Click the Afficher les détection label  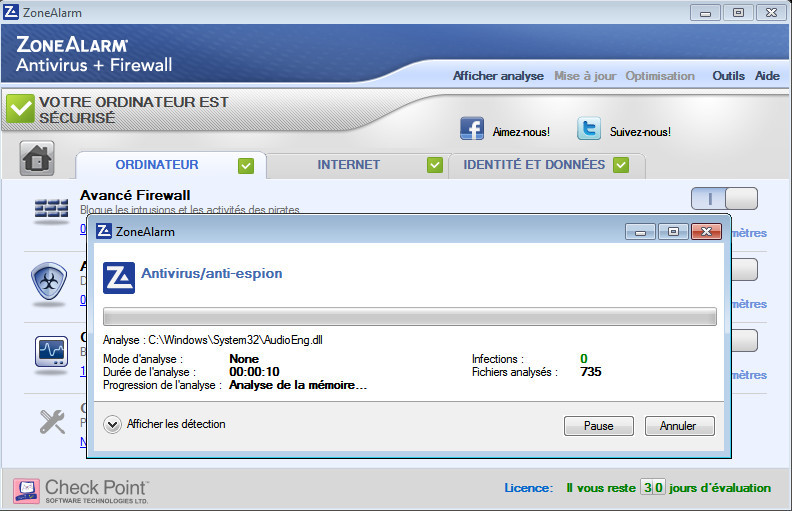coord(176,424)
